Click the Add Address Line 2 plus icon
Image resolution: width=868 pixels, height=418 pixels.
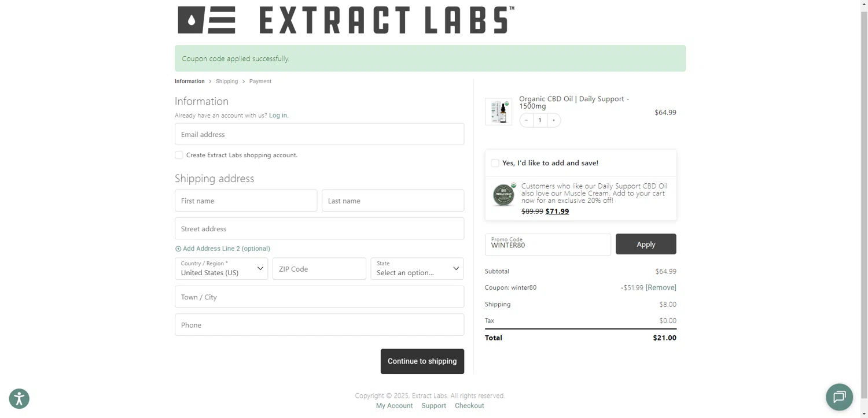click(178, 249)
